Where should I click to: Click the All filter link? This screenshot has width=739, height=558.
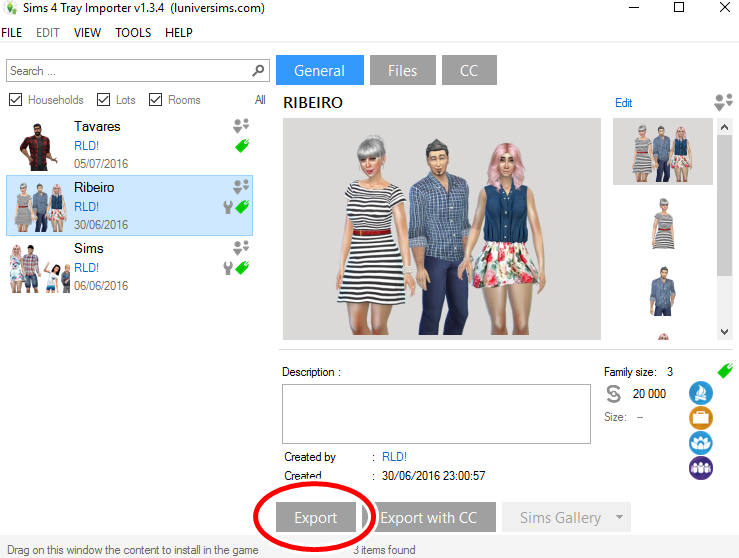[x=260, y=100]
